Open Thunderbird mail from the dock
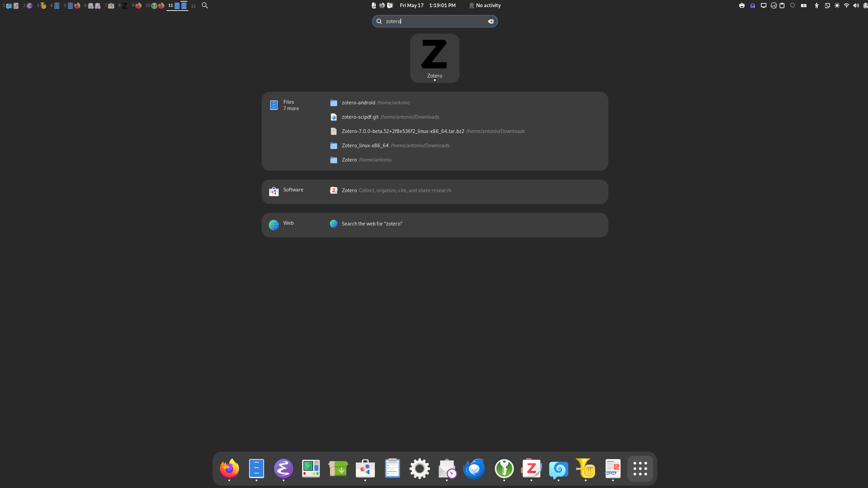 pyautogui.click(x=474, y=468)
